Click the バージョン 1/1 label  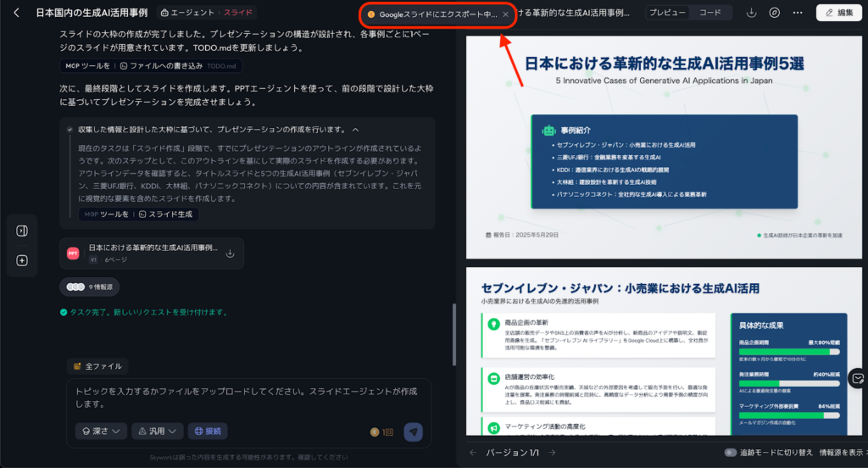point(513,453)
